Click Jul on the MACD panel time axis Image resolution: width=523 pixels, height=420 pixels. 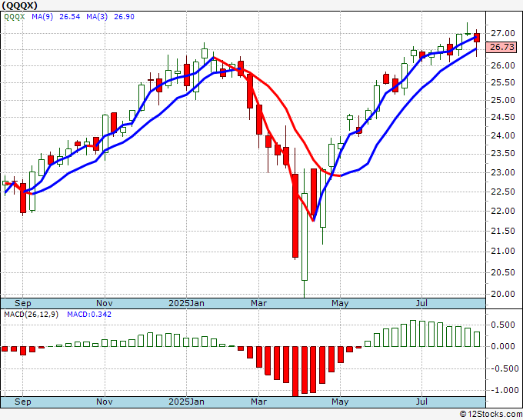[x=422, y=402]
